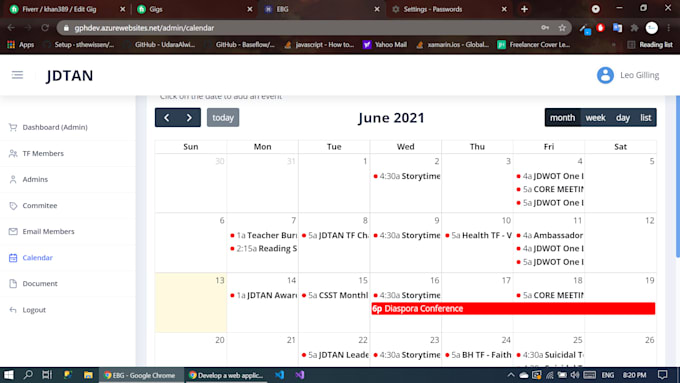Click the Document file icon
680x383 pixels.
click(13, 284)
